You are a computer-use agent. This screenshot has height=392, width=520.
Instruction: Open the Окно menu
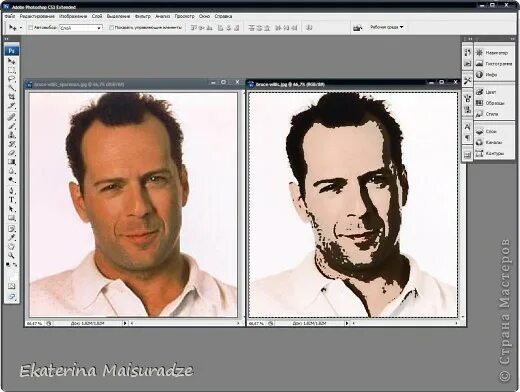pos(204,16)
